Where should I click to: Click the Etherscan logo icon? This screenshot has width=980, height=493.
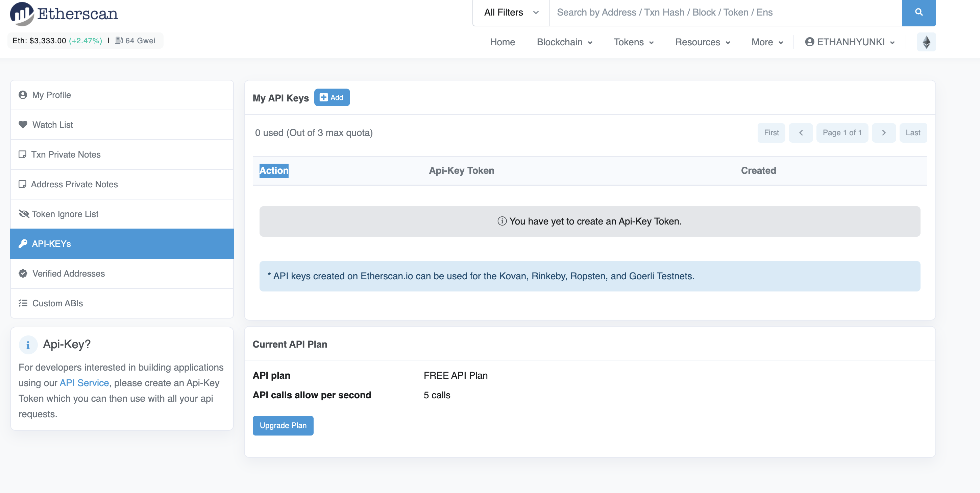click(x=22, y=14)
